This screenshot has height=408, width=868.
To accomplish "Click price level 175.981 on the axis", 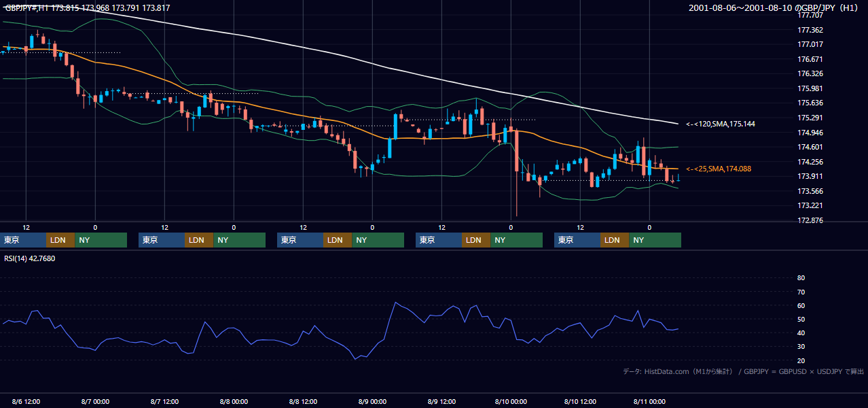I will pos(810,88).
